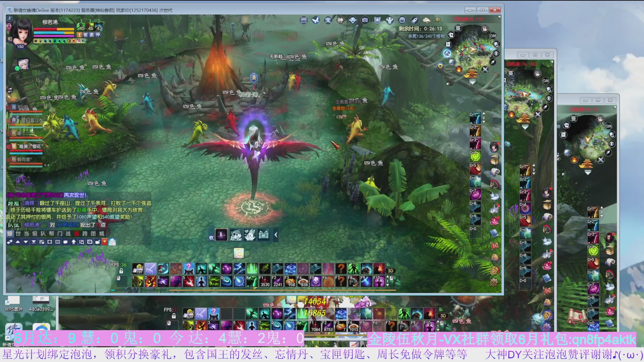Viewport: 644px width, 362px height.
Task: Click the skull skill in slot 1
Action: pos(138,282)
